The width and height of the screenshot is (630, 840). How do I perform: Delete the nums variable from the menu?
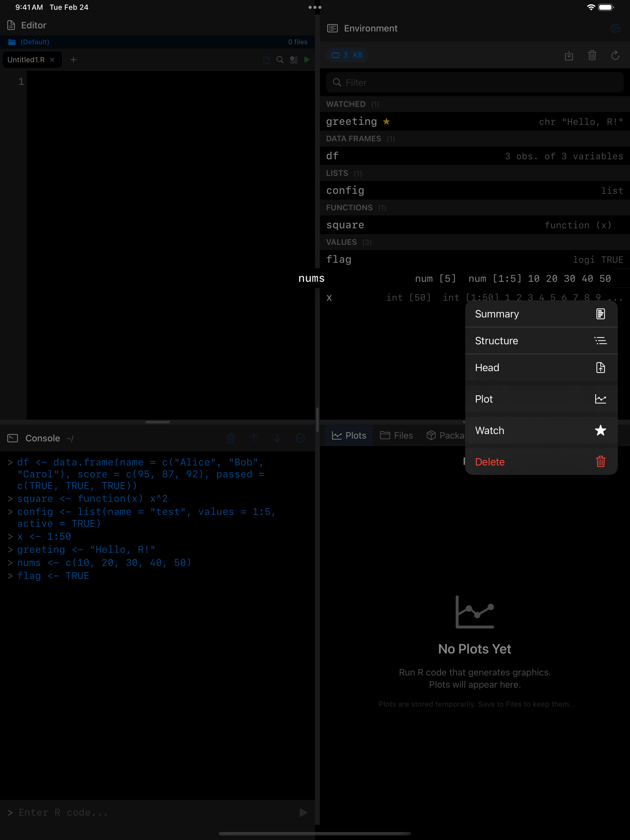click(541, 462)
